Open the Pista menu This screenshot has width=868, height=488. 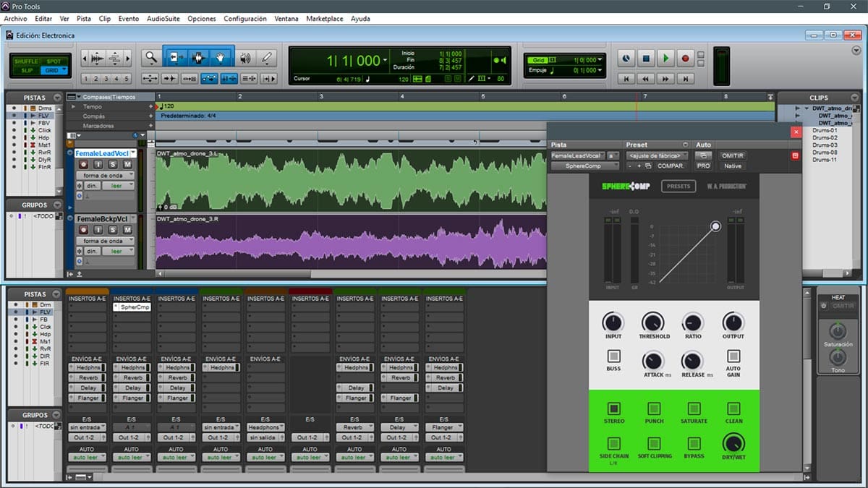tap(84, 19)
